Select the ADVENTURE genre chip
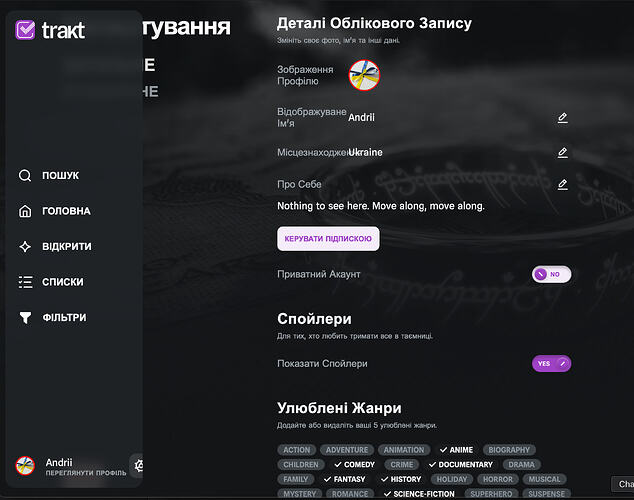 click(347, 450)
